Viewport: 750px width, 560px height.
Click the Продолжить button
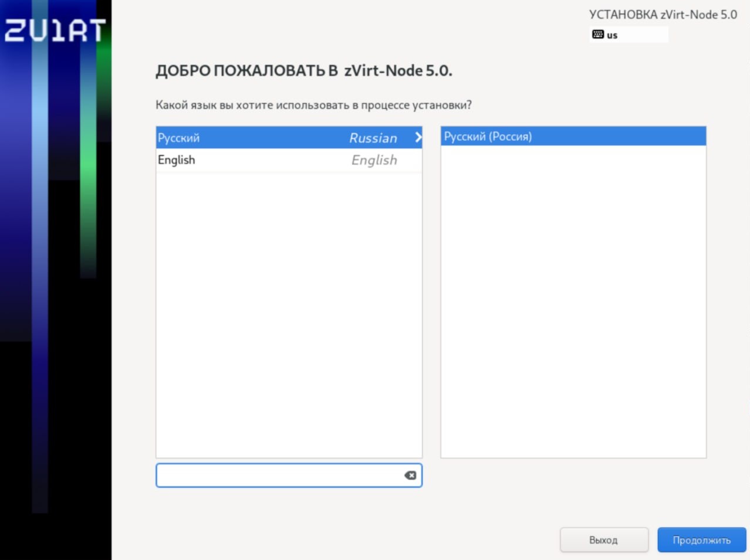point(701,540)
